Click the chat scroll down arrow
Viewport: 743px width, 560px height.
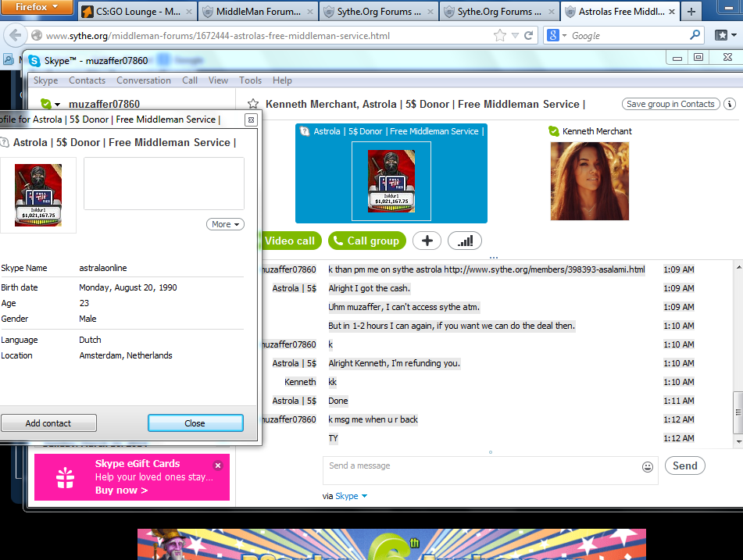[738, 441]
